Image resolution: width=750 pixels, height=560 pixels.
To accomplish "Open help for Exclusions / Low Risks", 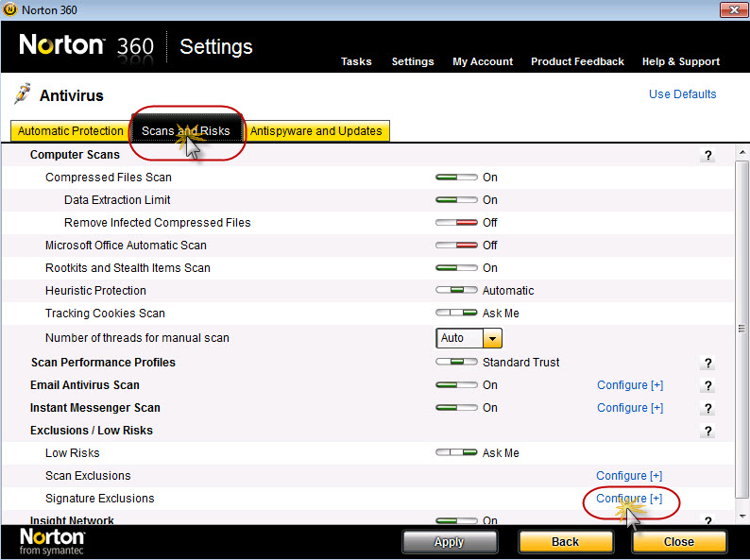I will 707,431.
